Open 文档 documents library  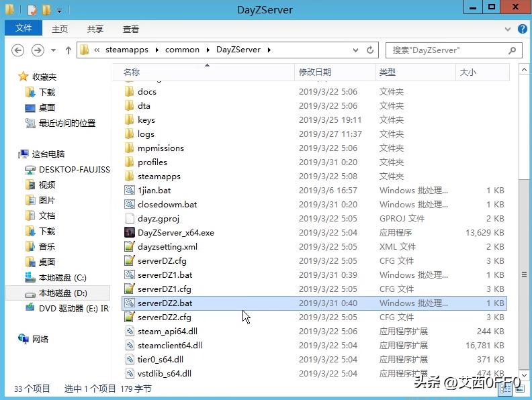point(47,215)
